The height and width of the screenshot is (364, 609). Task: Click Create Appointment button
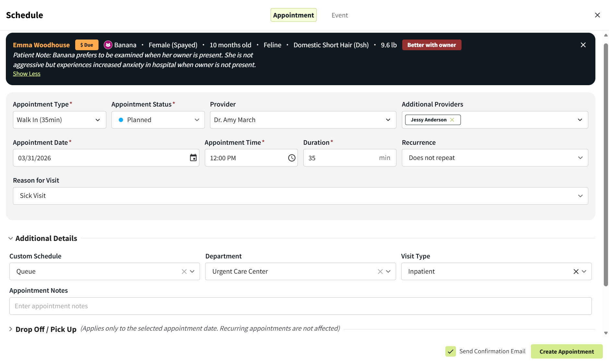pos(567,351)
